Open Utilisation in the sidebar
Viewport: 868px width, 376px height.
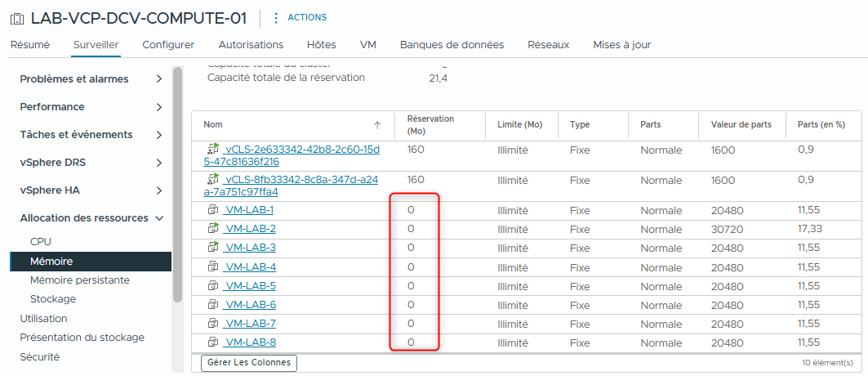pyautogui.click(x=44, y=319)
